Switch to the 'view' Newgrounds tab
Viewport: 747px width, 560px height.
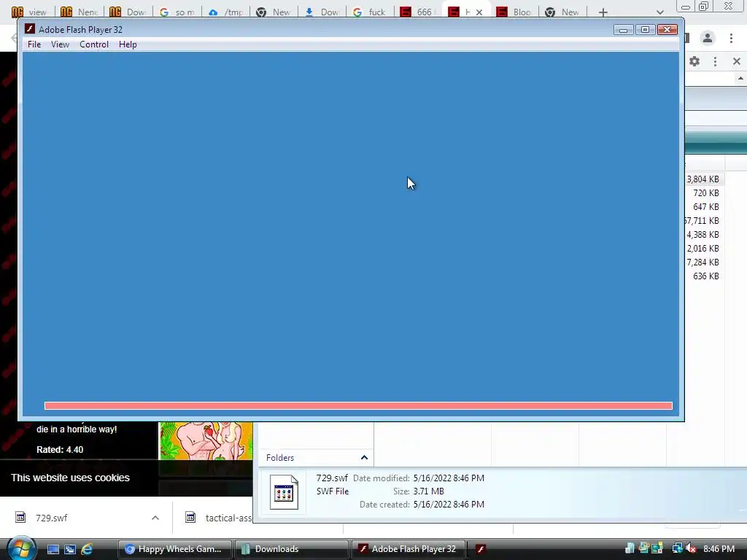pos(31,12)
